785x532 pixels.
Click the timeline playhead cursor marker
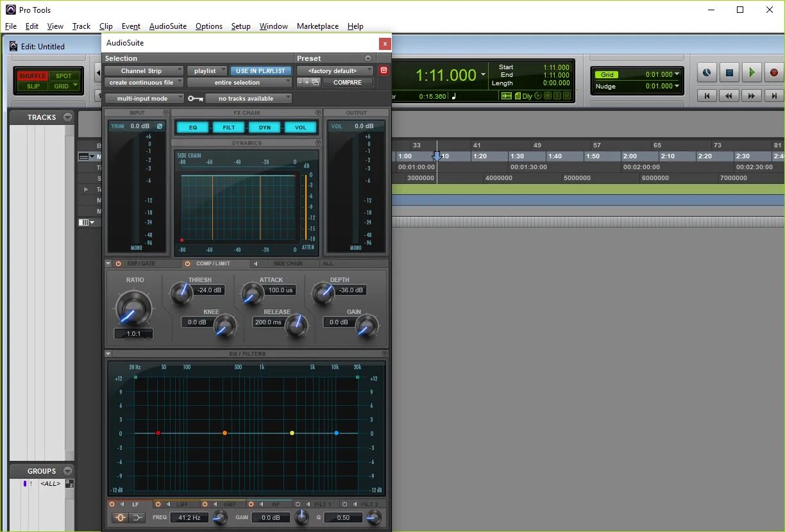point(437,156)
